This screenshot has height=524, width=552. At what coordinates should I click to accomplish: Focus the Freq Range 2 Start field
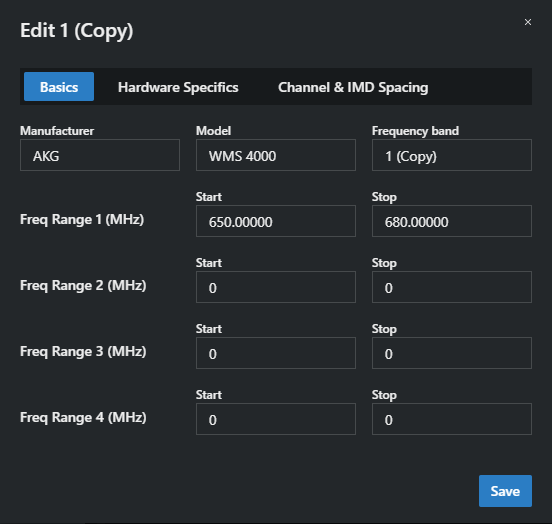coord(276,287)
